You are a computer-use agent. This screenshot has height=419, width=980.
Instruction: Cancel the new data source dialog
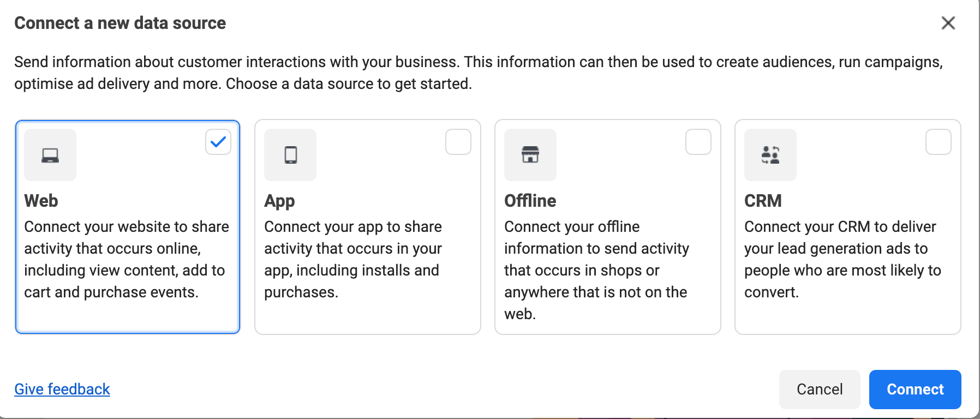click(x=820, y=389)
